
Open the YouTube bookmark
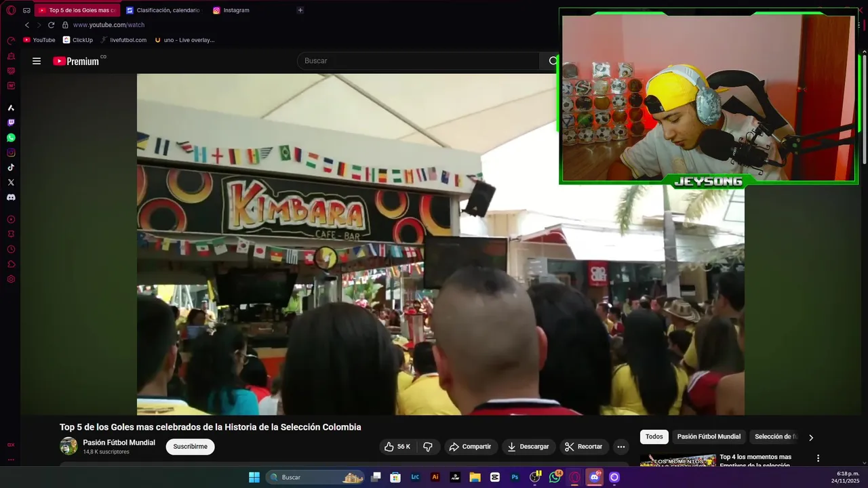click(39, 40)
